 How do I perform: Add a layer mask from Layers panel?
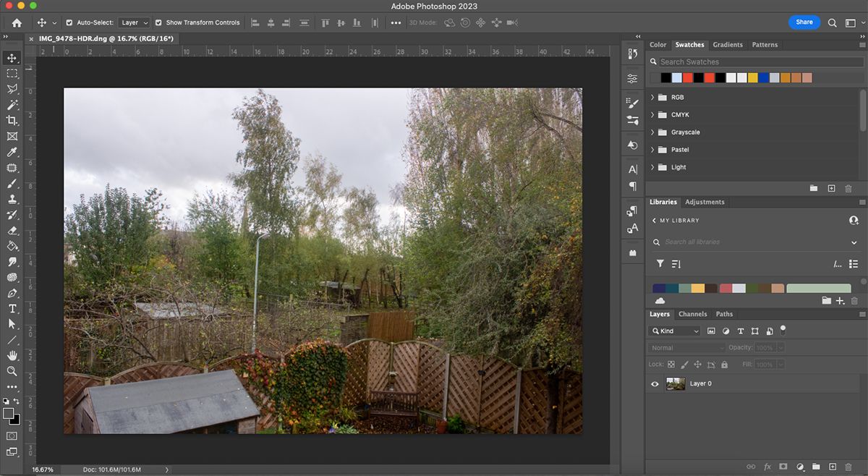[x=783, y=467]
